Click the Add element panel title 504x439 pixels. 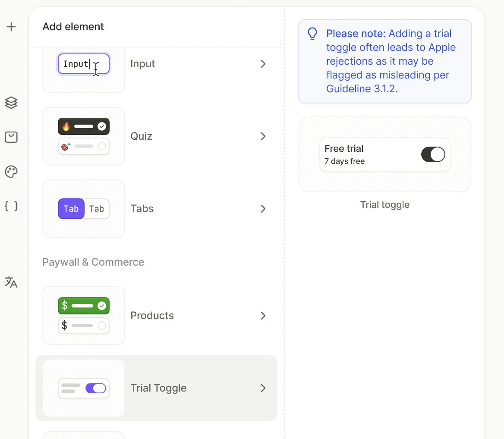[x=73, y=27]
